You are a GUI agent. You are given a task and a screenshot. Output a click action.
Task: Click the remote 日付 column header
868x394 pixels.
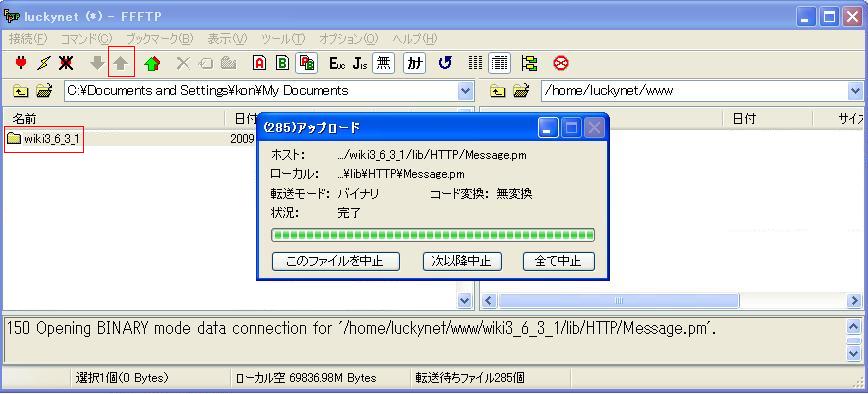point(767,118)
